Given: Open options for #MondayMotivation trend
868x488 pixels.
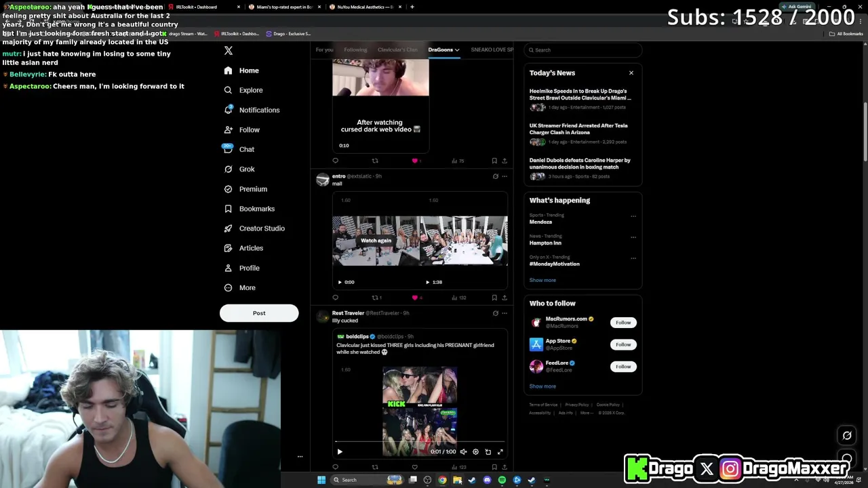Looking at the screenshot, I should pyautogui.click(x=633, y=258).
